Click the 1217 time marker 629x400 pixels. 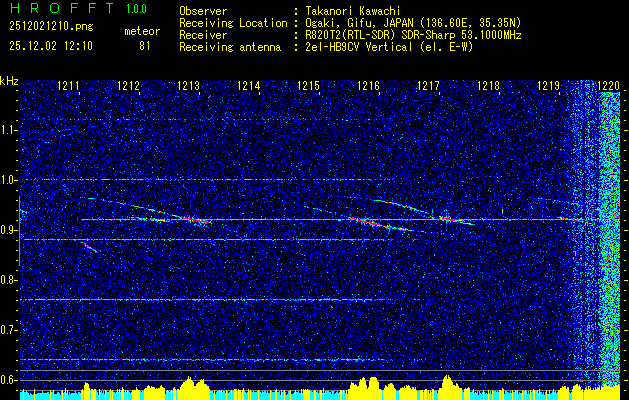(428, 85)
